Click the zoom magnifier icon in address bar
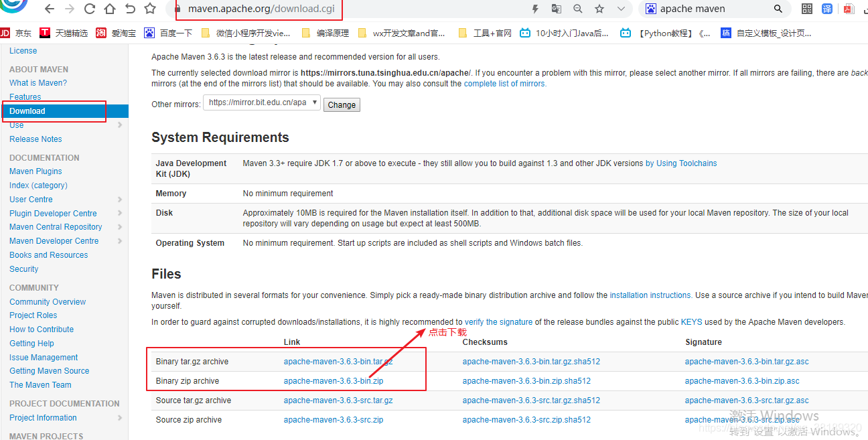Image resolution: width=868 pixels, height=440 pixels. tap(577, 9)
